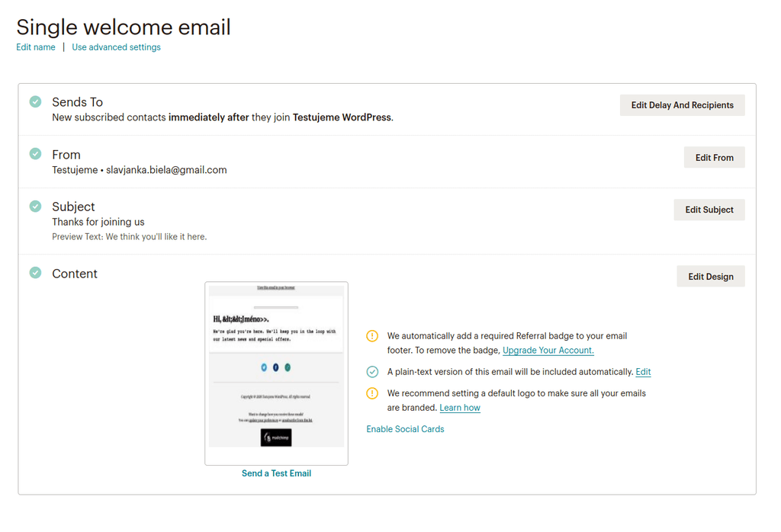Open the Learn how link

coord(460,408)
